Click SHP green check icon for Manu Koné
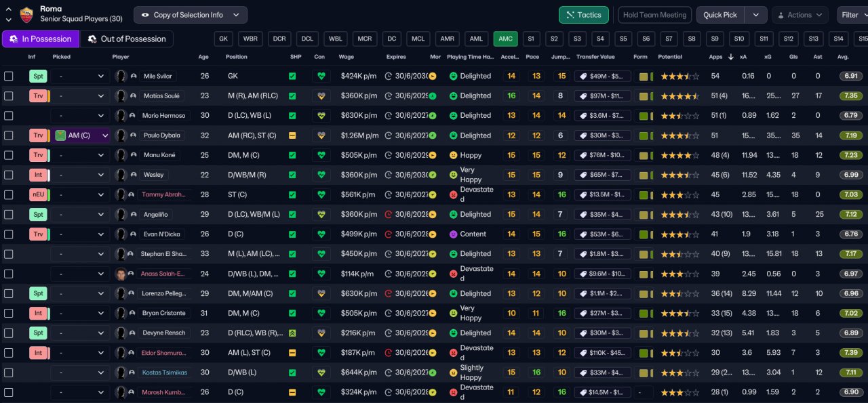Image resolution: width=868 pixels, height=403 pixels. [x=292, y=155]
